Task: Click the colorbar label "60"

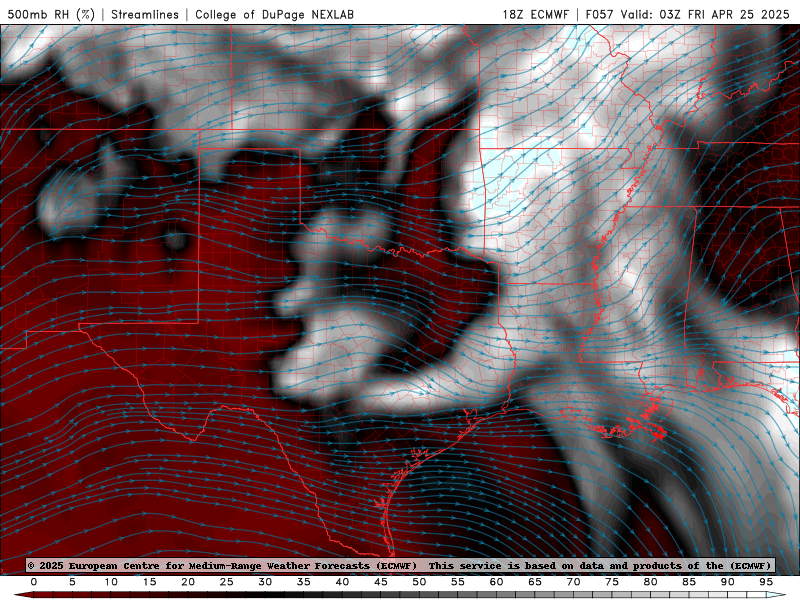Action: coord(496,582)
